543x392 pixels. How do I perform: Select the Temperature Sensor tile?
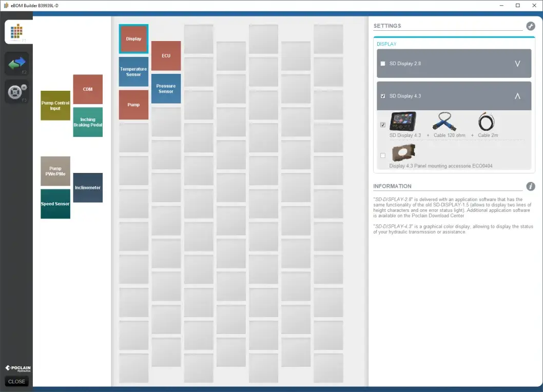[133, 72]
